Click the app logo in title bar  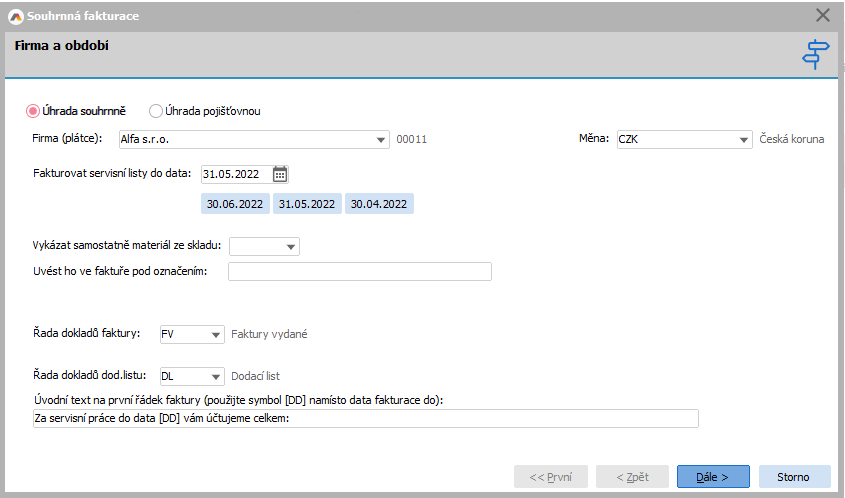click(14, 16)
